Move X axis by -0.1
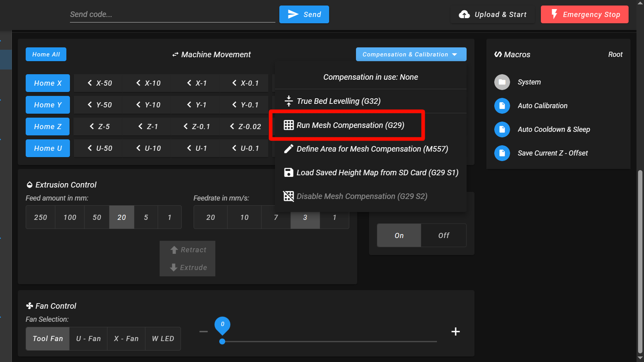 [x=245, y=83]
